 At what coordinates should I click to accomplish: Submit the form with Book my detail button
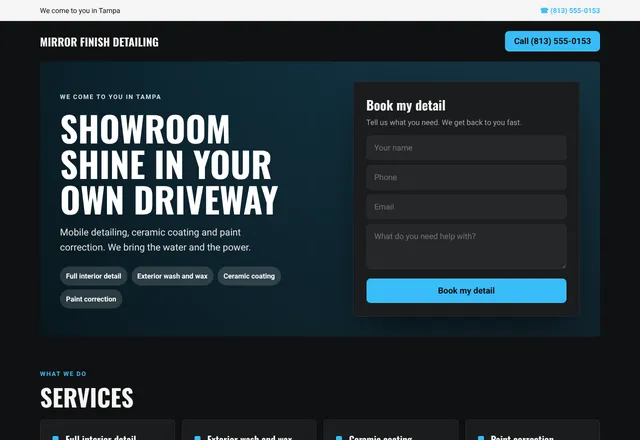click(466, 291)
